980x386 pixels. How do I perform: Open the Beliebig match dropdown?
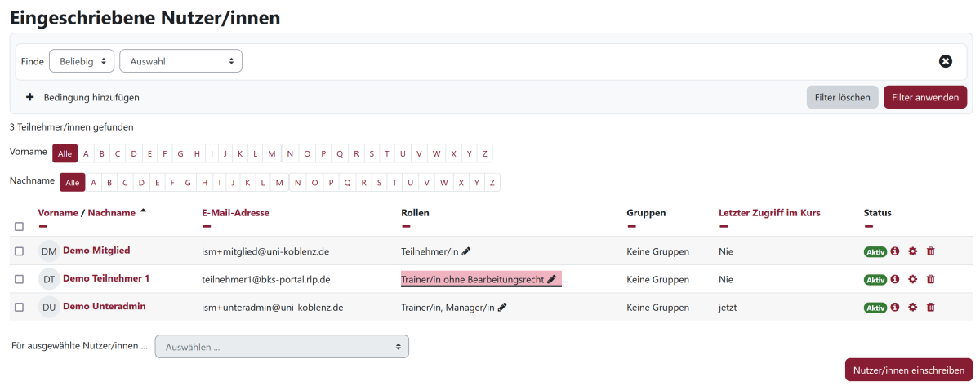(82, 61)
